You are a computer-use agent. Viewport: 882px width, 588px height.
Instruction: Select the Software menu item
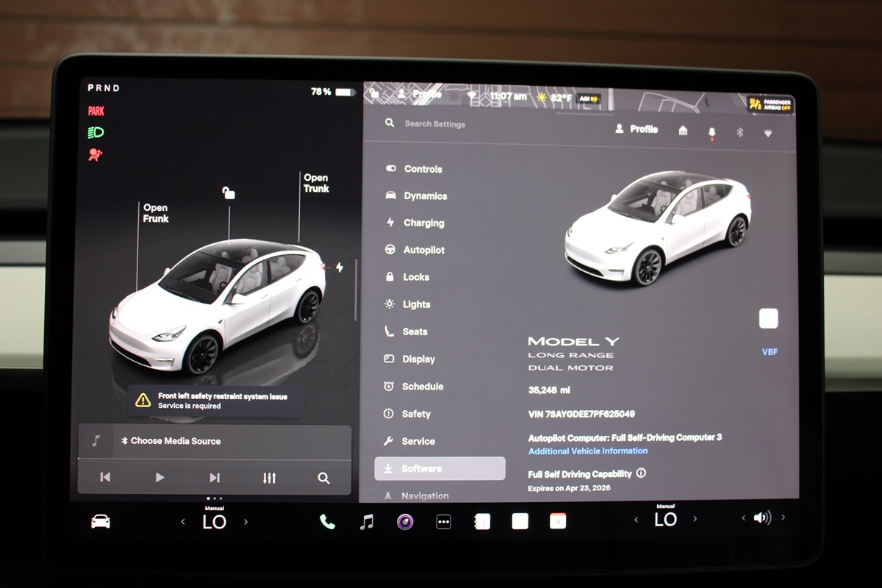point(440,468)
